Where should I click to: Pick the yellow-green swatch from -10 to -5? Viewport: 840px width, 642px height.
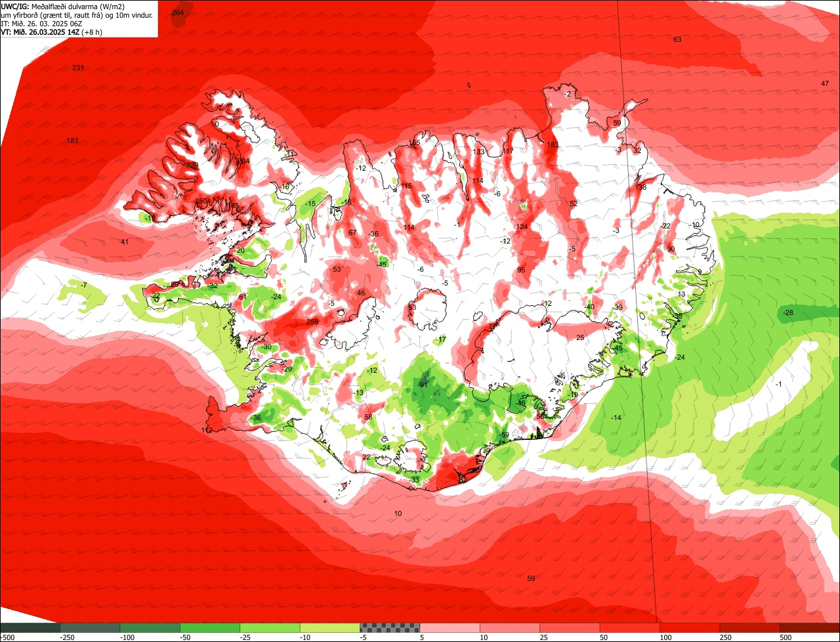click(x=330, y=627)
